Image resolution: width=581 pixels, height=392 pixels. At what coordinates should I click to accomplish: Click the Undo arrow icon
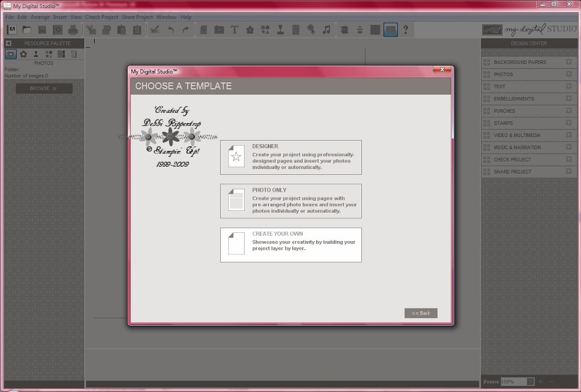coord(170,30)
